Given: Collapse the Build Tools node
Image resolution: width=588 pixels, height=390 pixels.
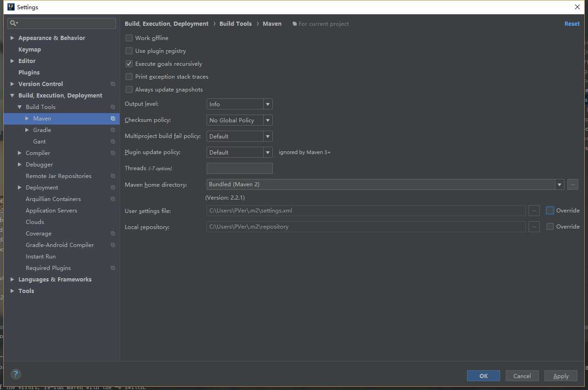Looking at the screenshot, I should tap(20, 107).
